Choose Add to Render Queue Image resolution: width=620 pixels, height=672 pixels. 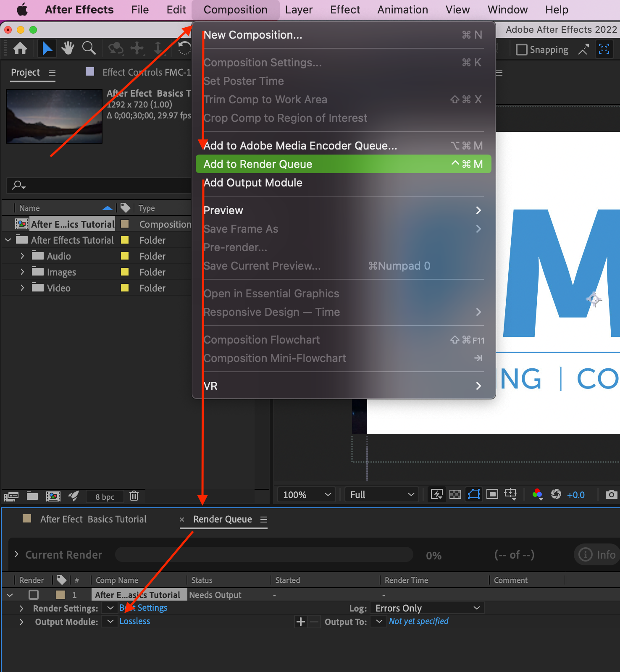point(343,164)
